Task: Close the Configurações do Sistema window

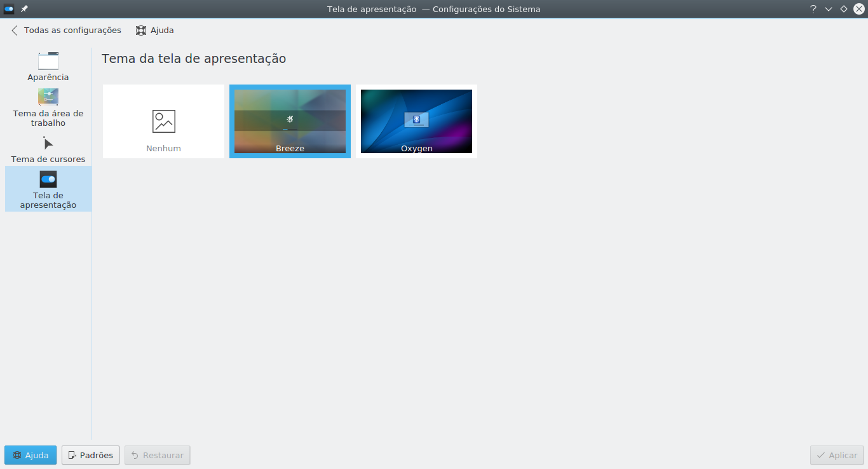Action: (858, 9)
